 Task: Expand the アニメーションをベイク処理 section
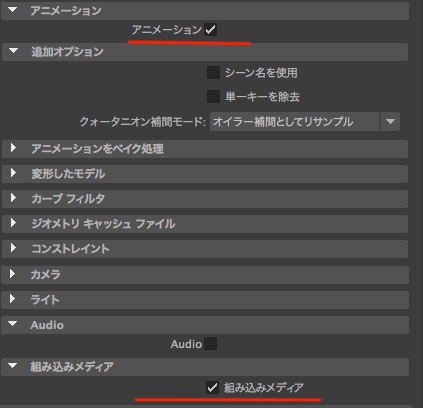point(13,148)
